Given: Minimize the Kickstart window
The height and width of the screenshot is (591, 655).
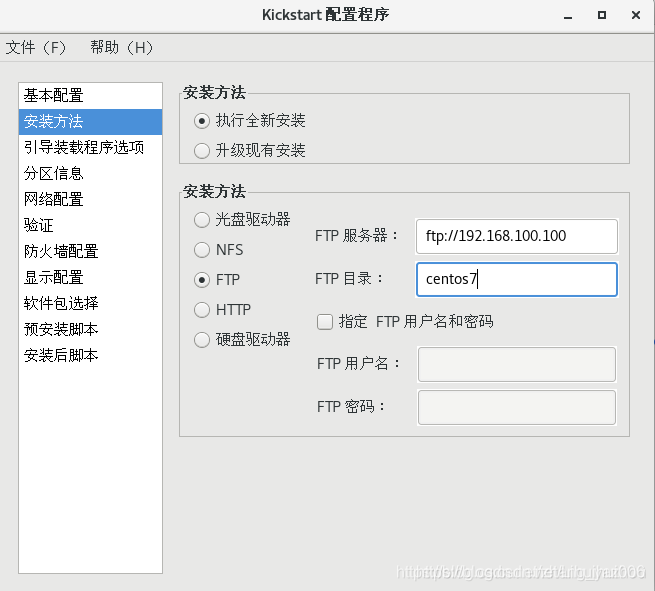Looking at the screenshot, I should [x=568, y=16].
